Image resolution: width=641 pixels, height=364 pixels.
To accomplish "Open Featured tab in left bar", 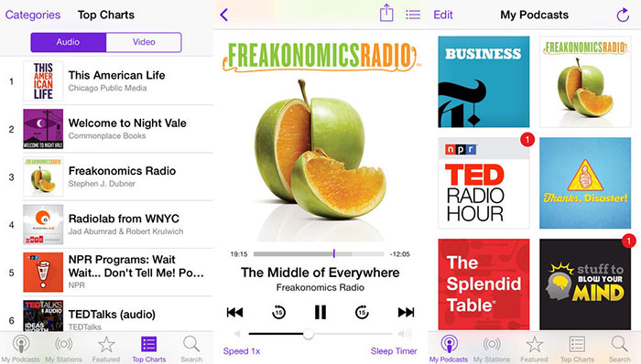I will point(106,348).
